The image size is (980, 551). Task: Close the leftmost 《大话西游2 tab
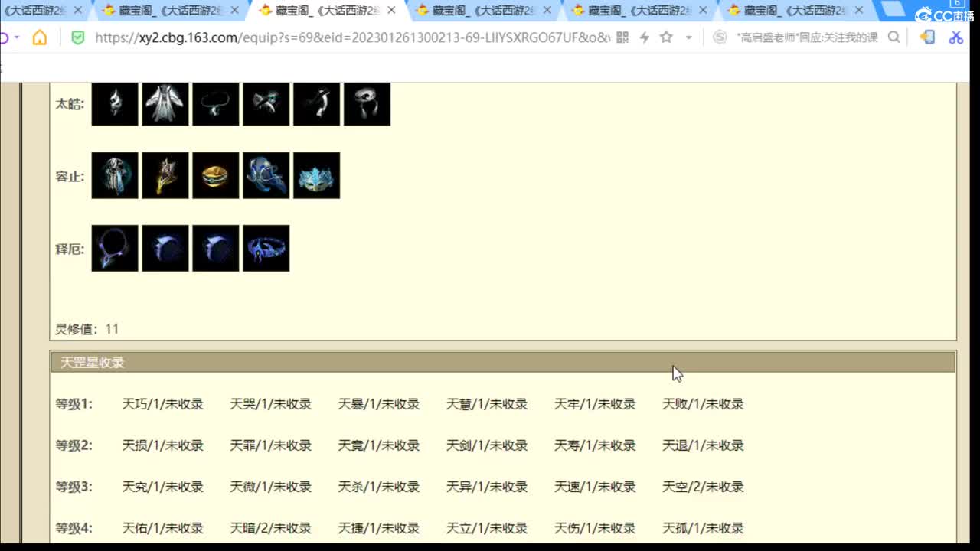pyautogui.click(x=78, y=11)
